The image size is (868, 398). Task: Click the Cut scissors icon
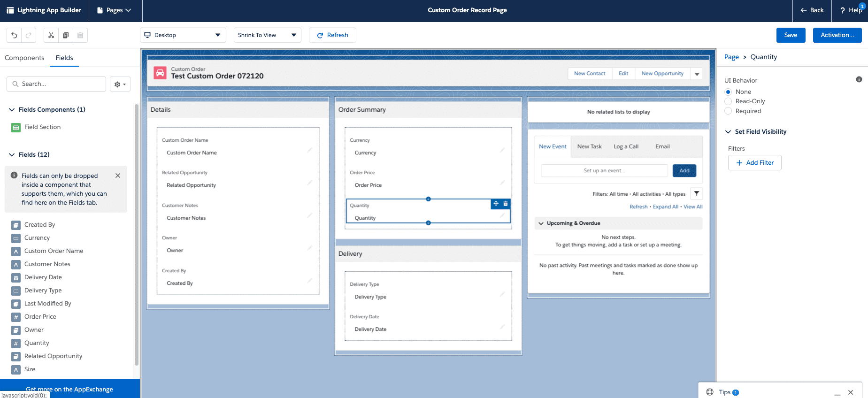tap(51, 35)
